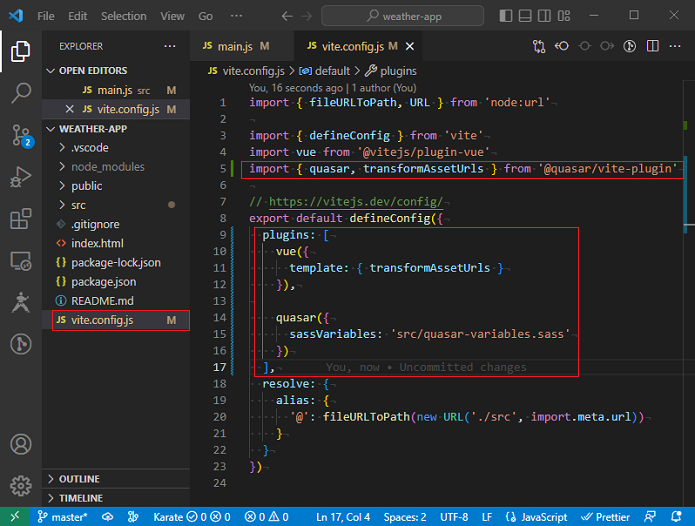Open the Accounts menu icon
Image resolution: width=695 pixels, height=526 pixels.
[x=20, y=444]
